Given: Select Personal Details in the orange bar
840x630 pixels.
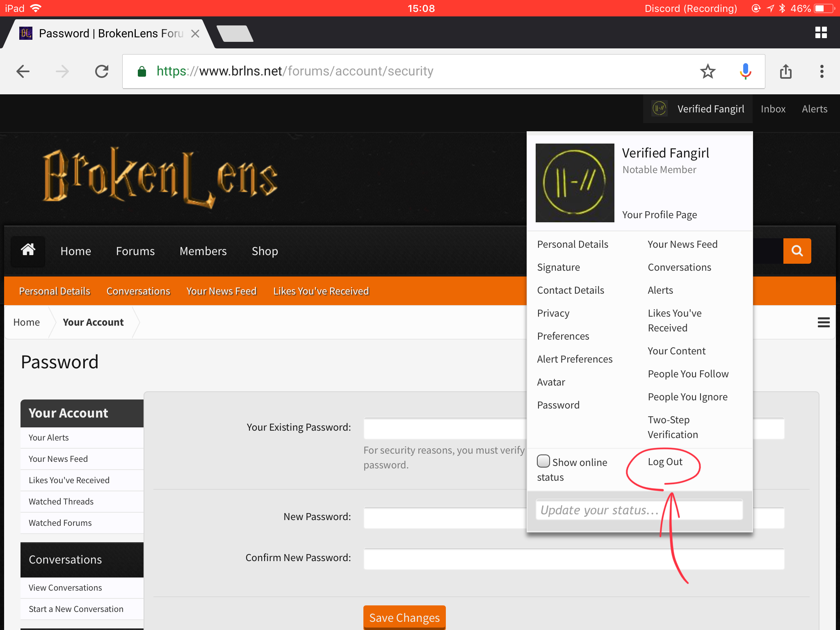Looking at the screenshot, I should click(x=55, y=291).
